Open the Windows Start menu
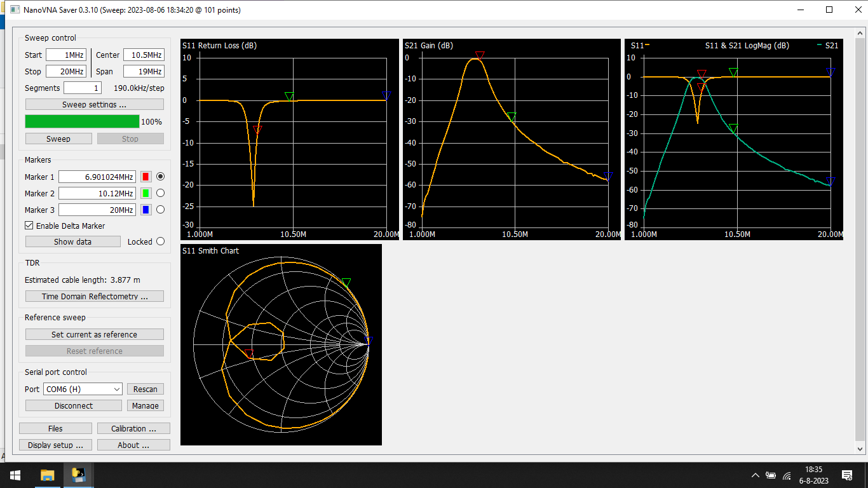The height and width of the screenshot is (488, 868). coord(15,475)
